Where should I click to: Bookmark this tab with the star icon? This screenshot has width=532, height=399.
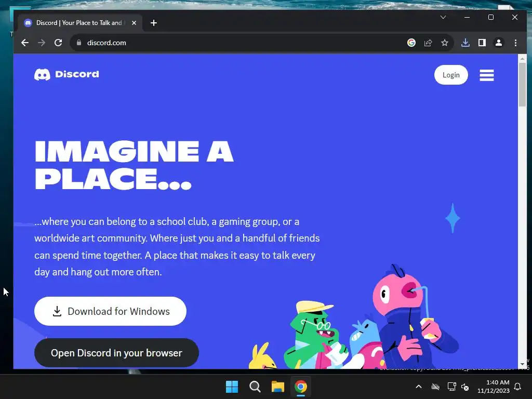pos(445,43)
